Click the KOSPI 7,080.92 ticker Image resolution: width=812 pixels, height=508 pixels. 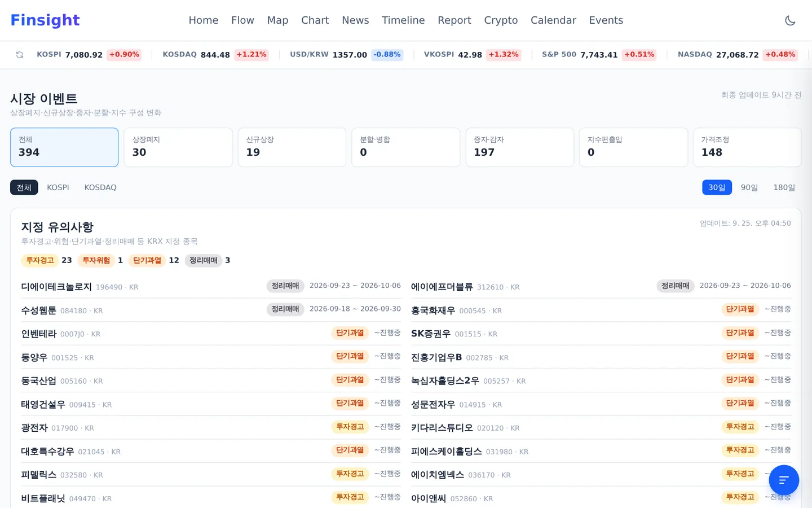89,55
